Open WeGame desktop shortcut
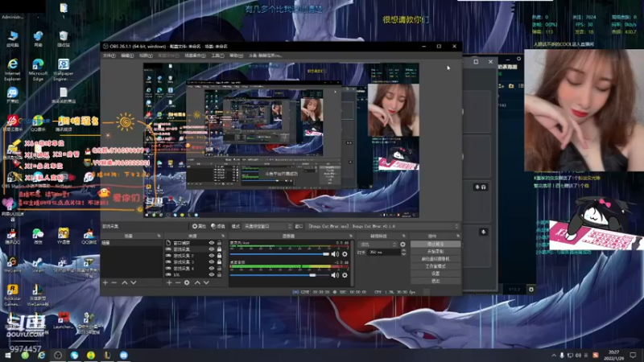The width and height of the screenshot is (644, 362). 12,265
